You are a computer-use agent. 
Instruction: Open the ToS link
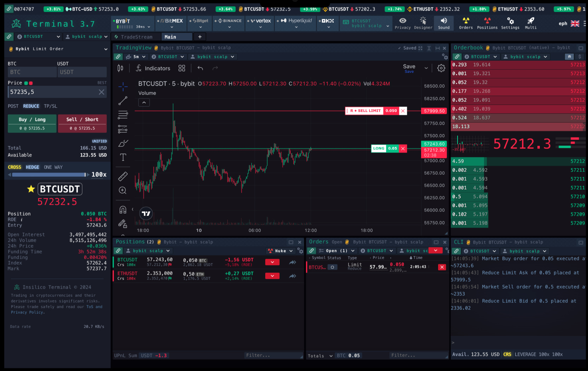[90, 307]
